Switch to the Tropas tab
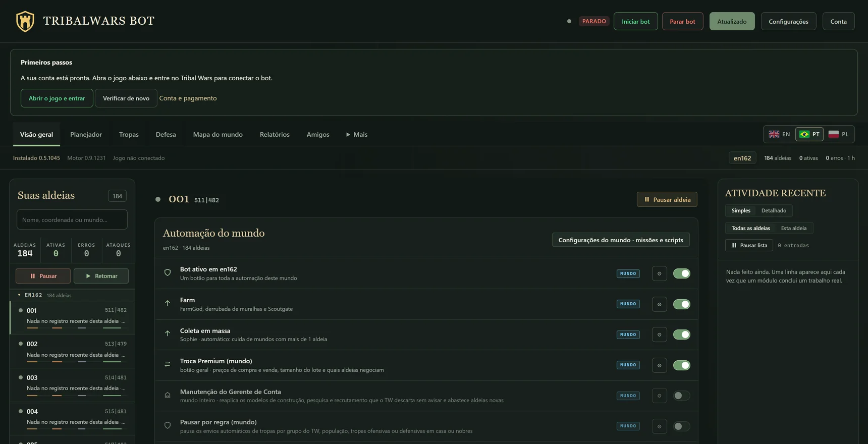The width and height of the screenshot is (868, 444). [129, 134]
